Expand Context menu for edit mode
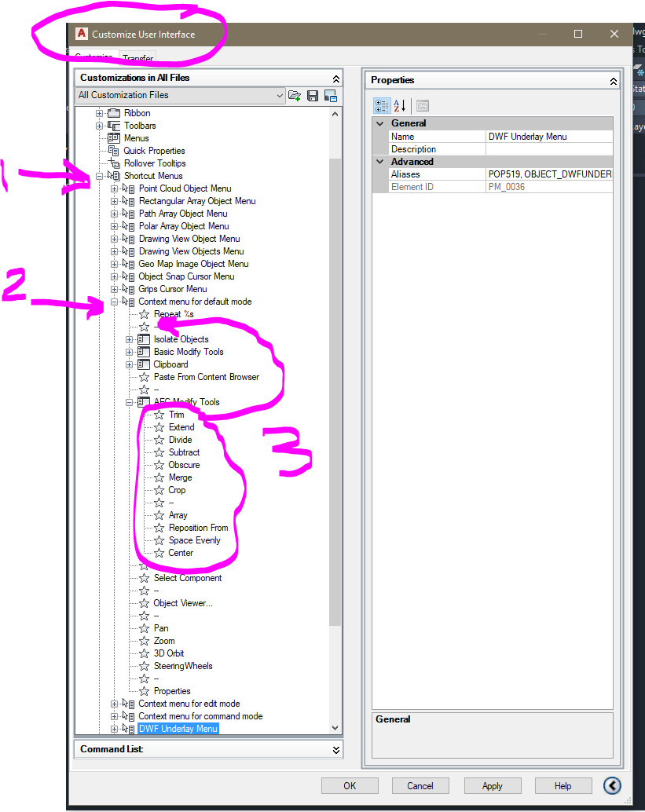 coord(114,704)
